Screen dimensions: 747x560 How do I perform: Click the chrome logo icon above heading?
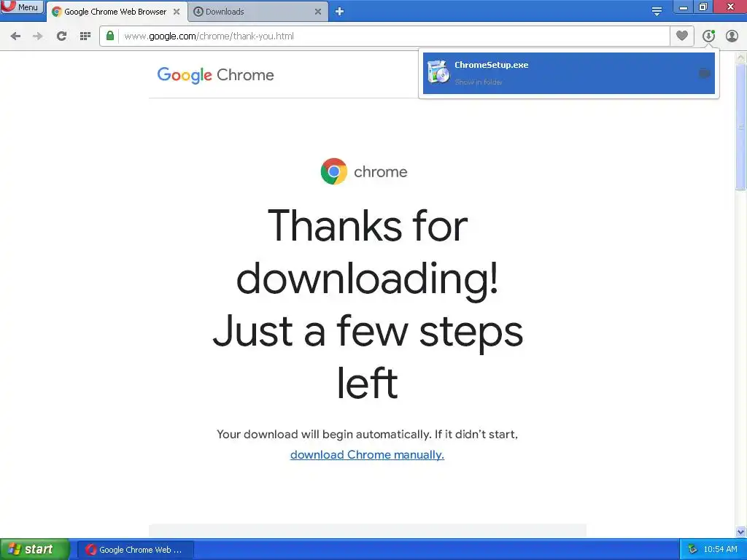(333, 171)
